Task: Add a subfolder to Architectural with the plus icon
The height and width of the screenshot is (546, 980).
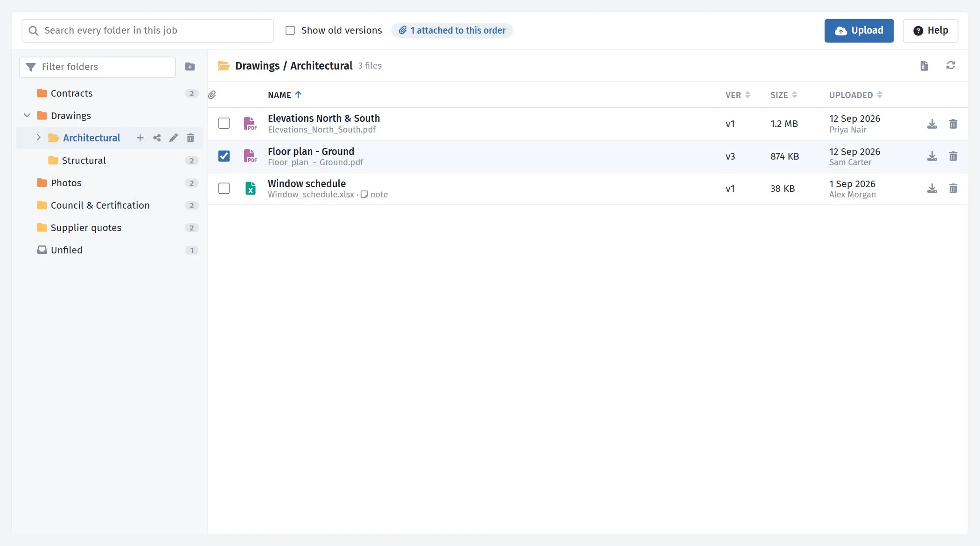Action: [140, 138]
